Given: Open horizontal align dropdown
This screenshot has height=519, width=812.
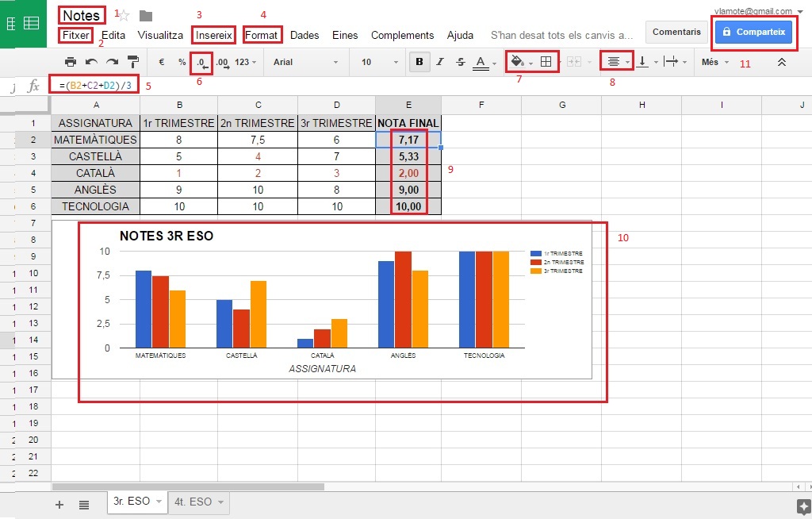Looking at the screenshot, I should (x=617, y=62).
